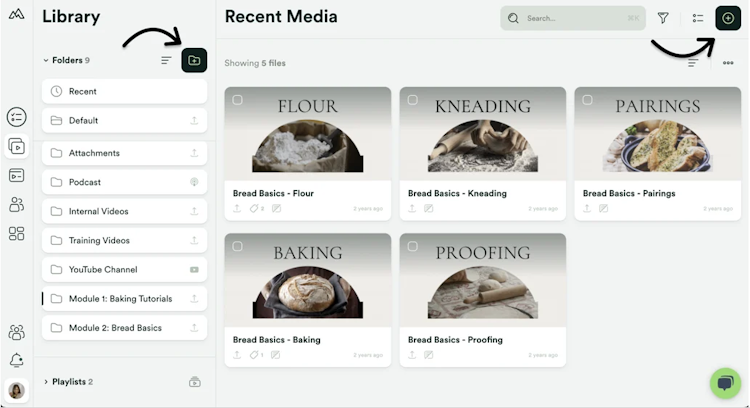Click upload icon on Default folder
The image size is (750, 408).
click(194, 121)
